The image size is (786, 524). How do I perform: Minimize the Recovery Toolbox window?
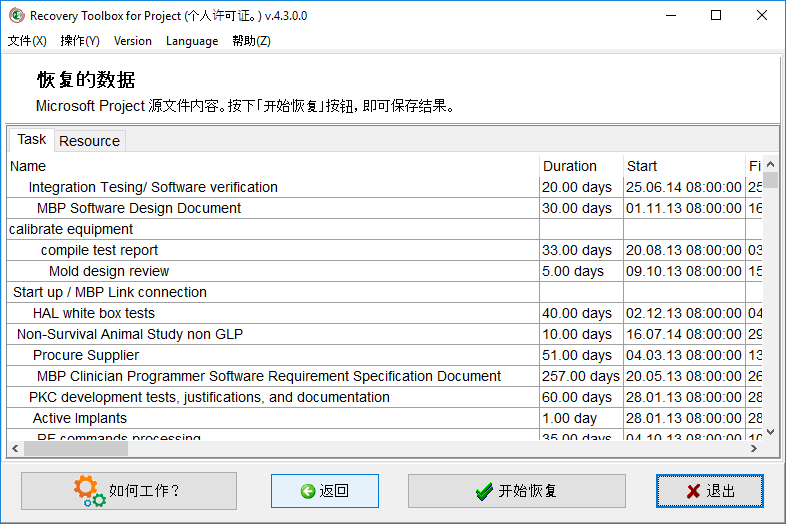(671, 16)
